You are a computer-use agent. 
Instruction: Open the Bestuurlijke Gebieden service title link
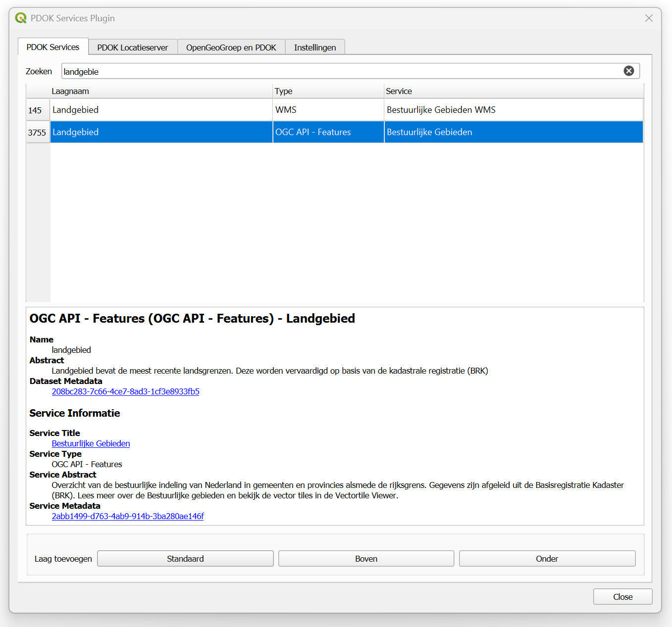91,443
